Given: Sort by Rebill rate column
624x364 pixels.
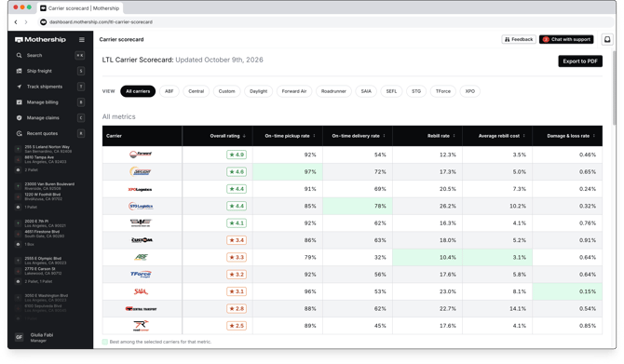Looking at the screenshot, I should click(441, 136).
